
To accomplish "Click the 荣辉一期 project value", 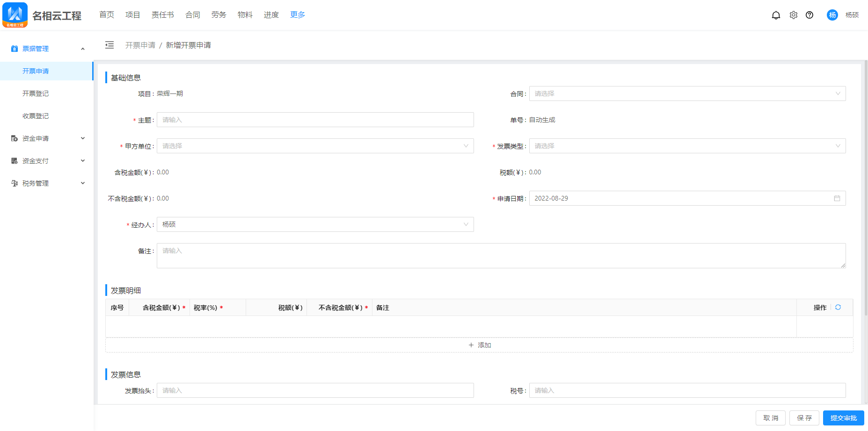I will point(170,93).
